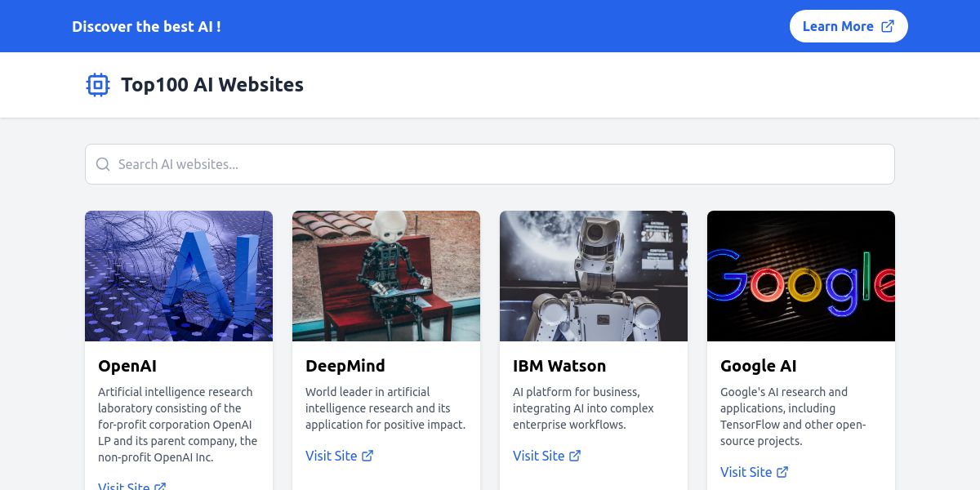This screenshot has height=490, width=980.
Task: Select the Google AI card title
Action: pyautogui.click(x=759, y=366)
